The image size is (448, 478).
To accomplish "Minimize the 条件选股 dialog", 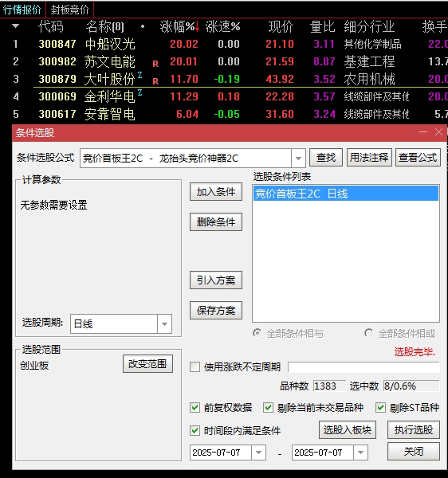I will [423, 132].
